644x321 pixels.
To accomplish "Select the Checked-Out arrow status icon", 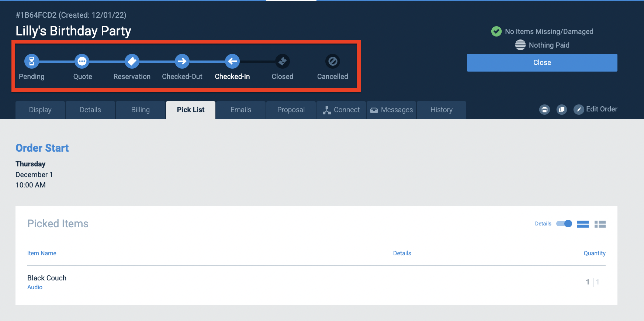I will point(182,61).
